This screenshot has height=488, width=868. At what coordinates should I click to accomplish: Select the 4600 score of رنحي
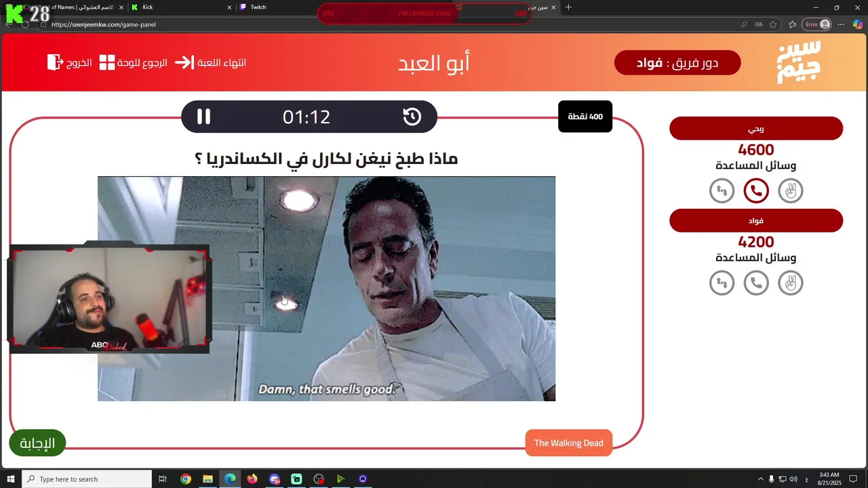coord(756,150)
